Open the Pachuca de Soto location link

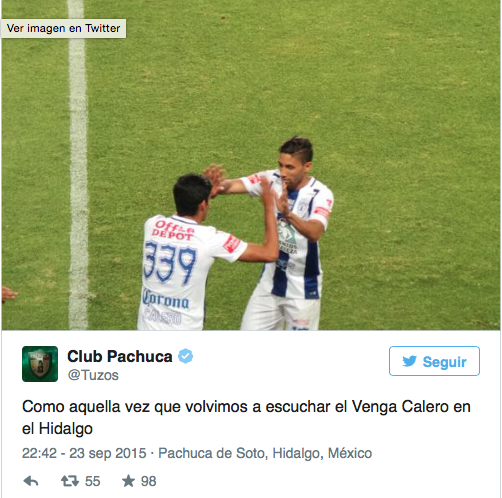tap(265, 453)
